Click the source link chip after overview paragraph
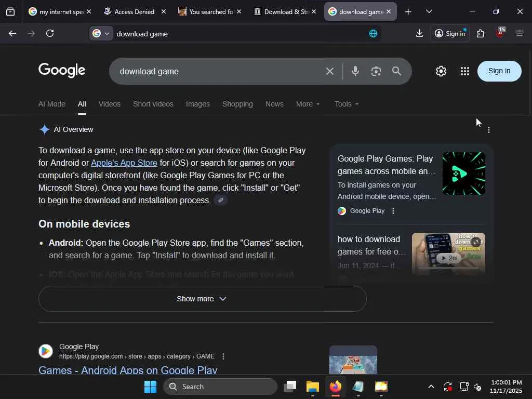The image size is (532, 399). point(221,200)
